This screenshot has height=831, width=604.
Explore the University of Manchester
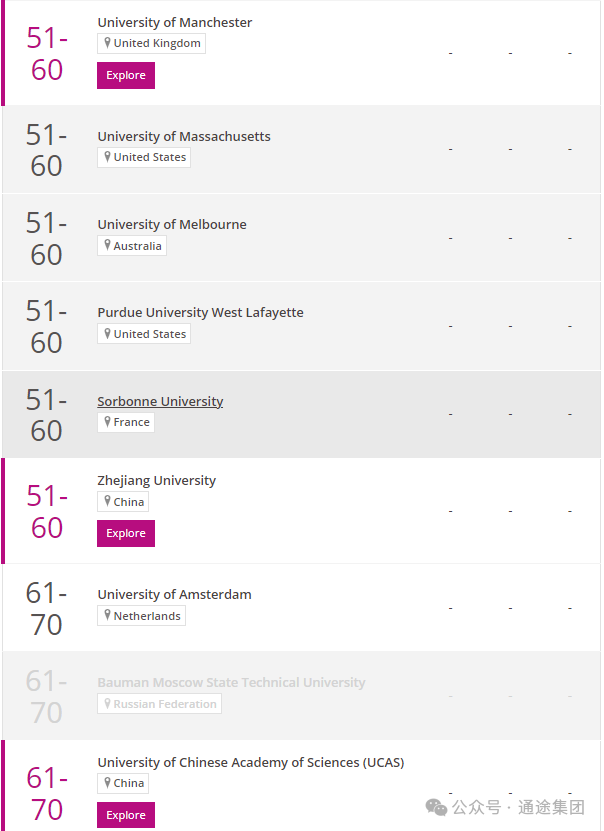[x=126, y=75]
